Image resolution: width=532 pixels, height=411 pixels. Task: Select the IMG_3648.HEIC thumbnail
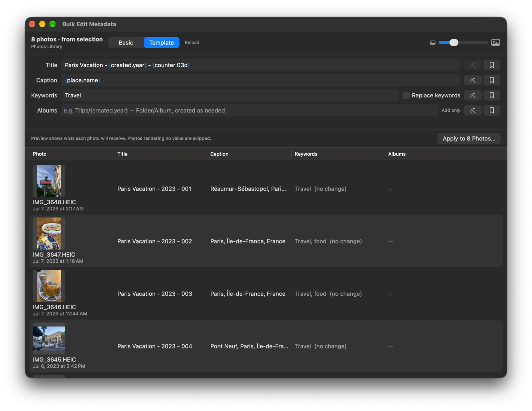pyautogui.click(x=49, y=181)
